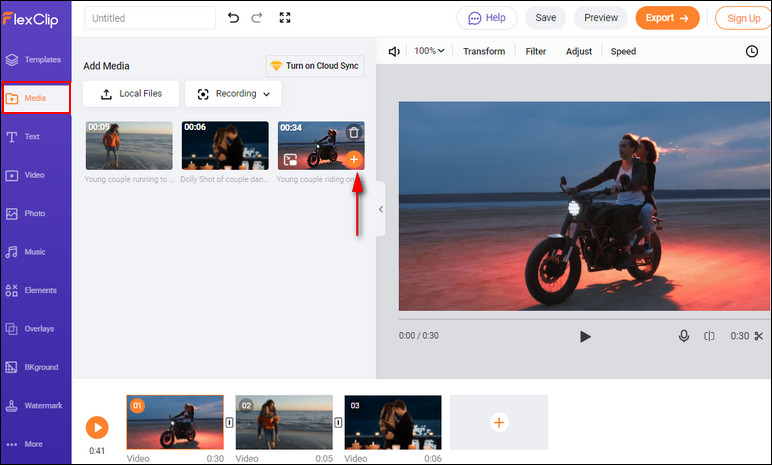This screenshot has width=772, height=465.
Task: Play the preview video
Action: [585, 336]
